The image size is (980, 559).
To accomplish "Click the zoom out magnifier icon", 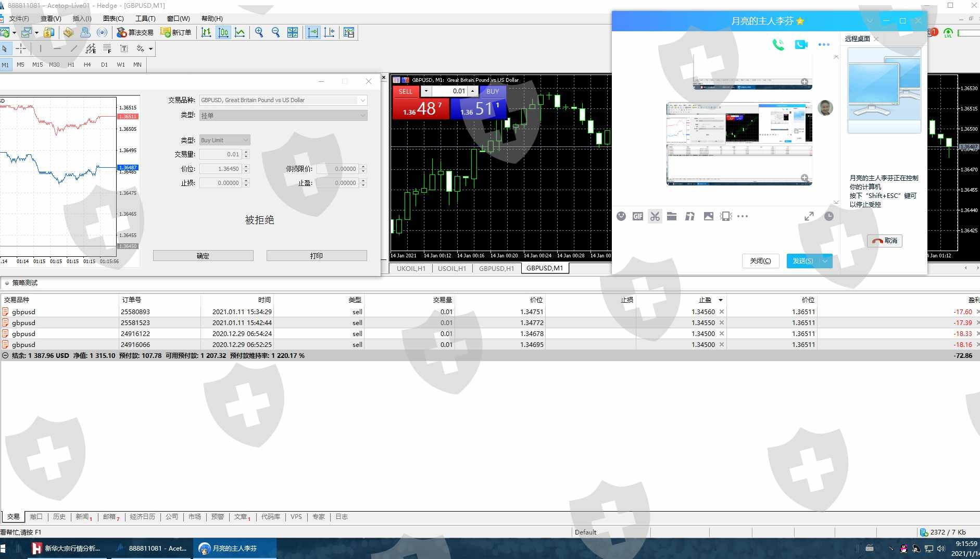I will coord(275,32).
